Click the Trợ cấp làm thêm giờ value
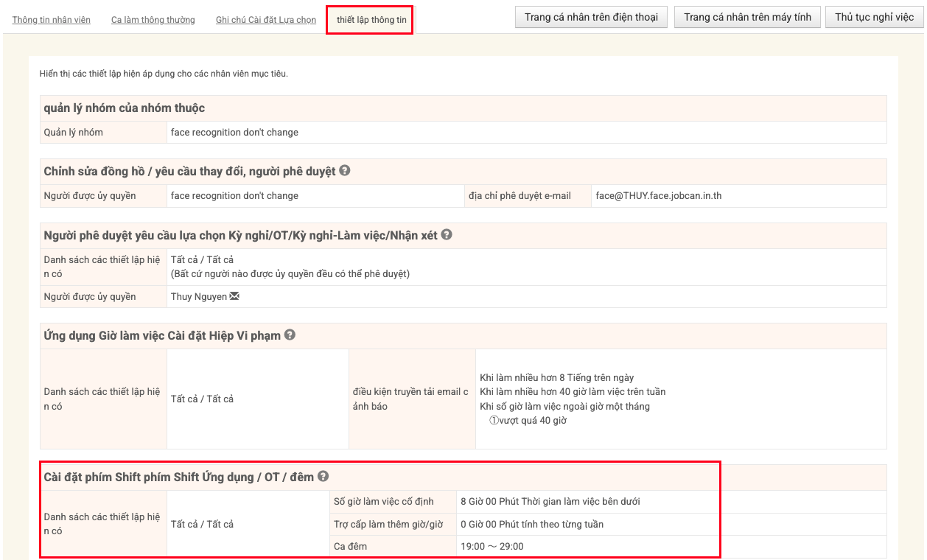The height and width of the screenshot is (560, 927). [531, 525]
